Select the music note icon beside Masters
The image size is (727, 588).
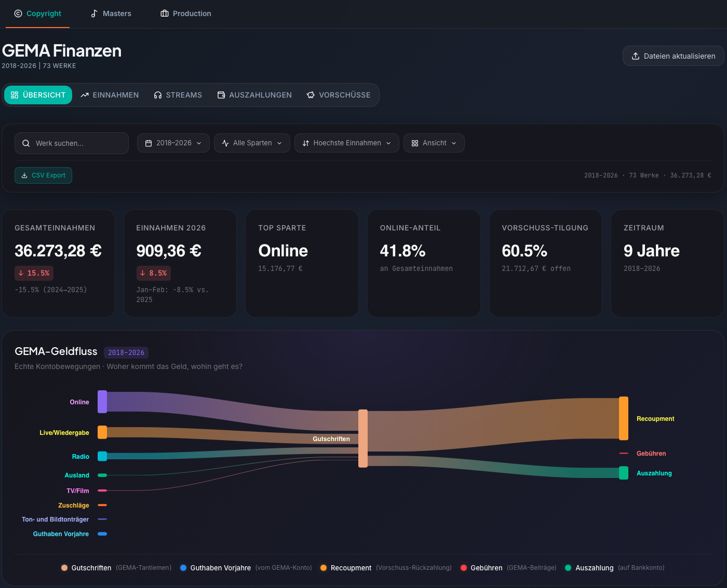tap(94, 13)
